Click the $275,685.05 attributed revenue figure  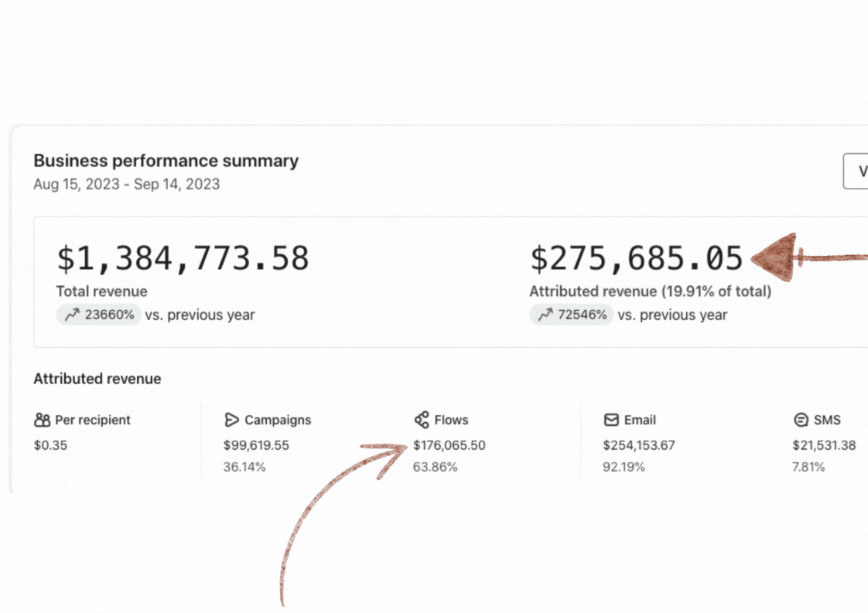(x=636, y=258)
